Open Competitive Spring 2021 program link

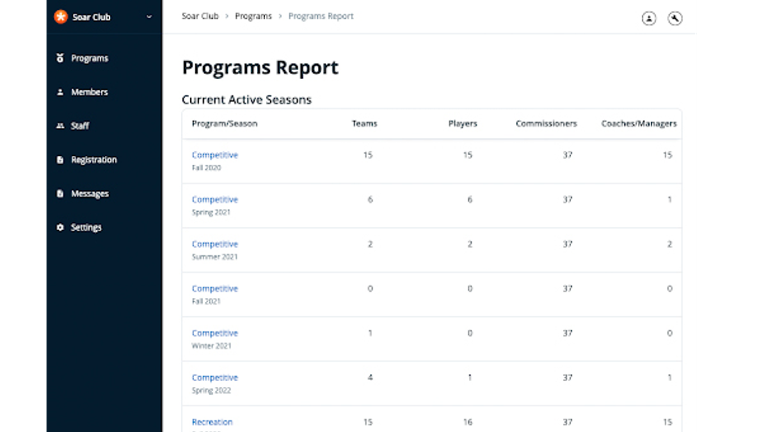[x=215, y=200]
